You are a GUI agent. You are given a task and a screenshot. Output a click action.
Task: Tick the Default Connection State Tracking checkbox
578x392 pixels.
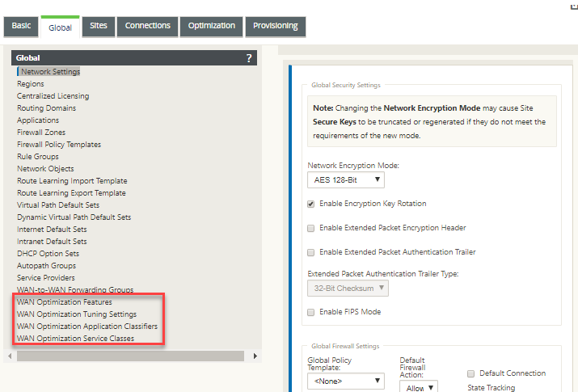[x=470, y=373]
